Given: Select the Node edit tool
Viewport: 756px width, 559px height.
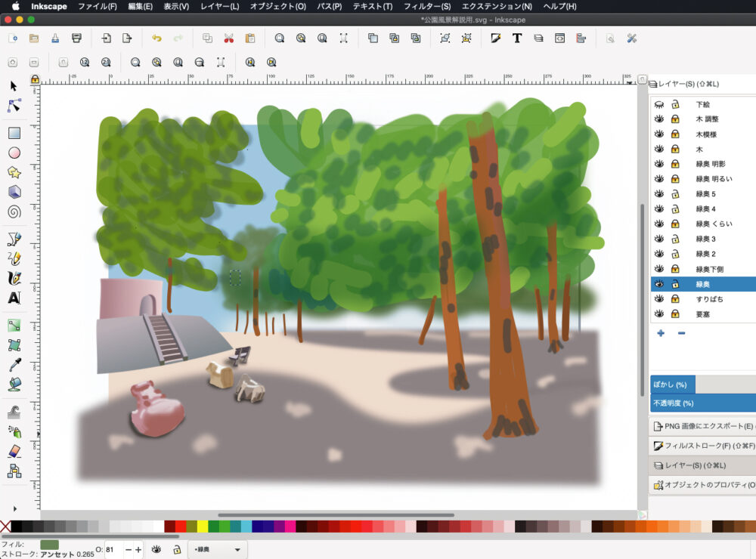Looking at the screenshot, I should click(x=14, y=105).
